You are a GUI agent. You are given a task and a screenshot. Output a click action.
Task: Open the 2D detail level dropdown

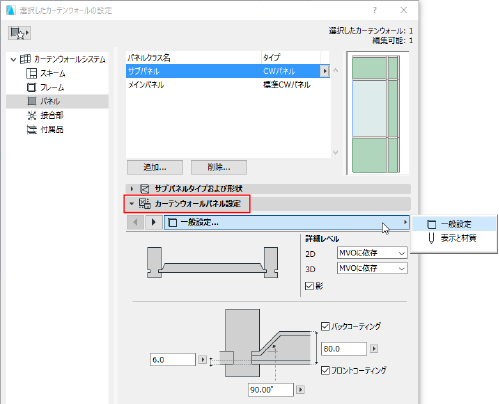(x=372, y=253)
